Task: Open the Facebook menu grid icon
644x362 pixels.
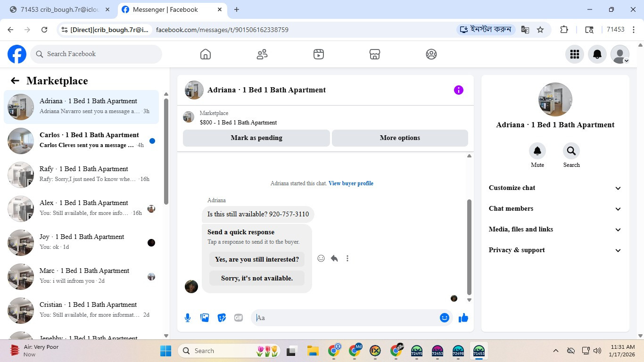Action: (x=575, y=54)
